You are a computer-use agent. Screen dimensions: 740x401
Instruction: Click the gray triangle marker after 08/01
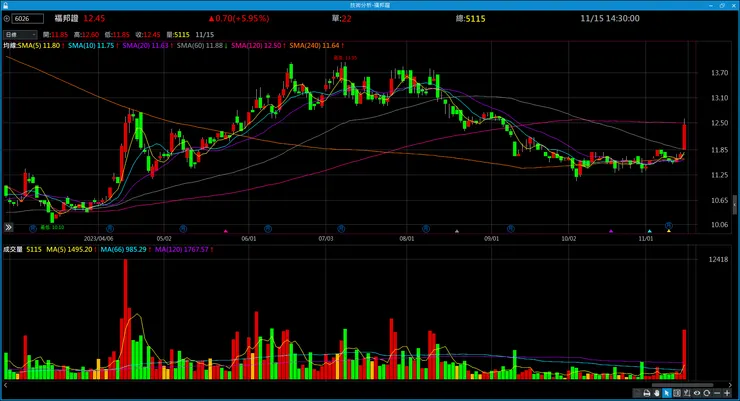tap(456, 231)
